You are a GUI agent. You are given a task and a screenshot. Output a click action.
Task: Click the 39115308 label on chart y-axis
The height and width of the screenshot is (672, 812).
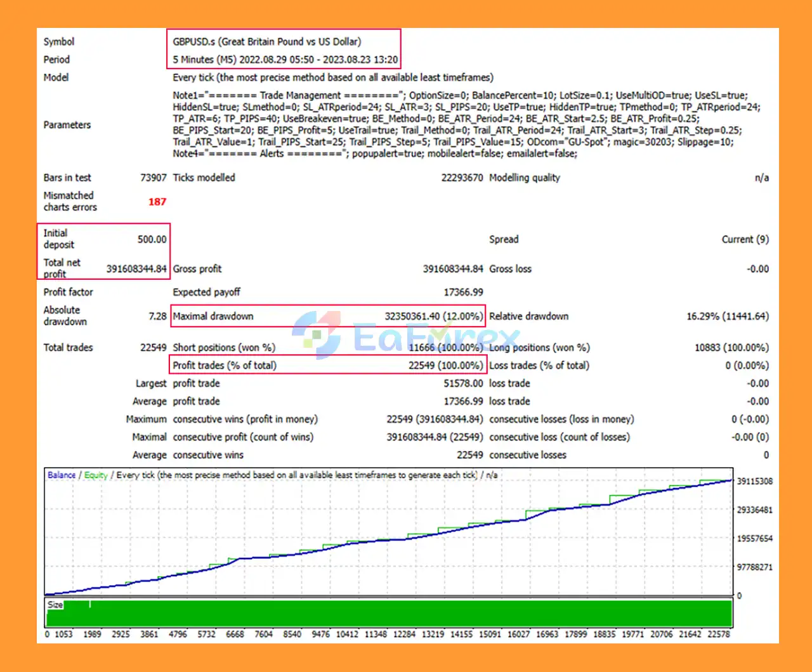tap(754, 482)
